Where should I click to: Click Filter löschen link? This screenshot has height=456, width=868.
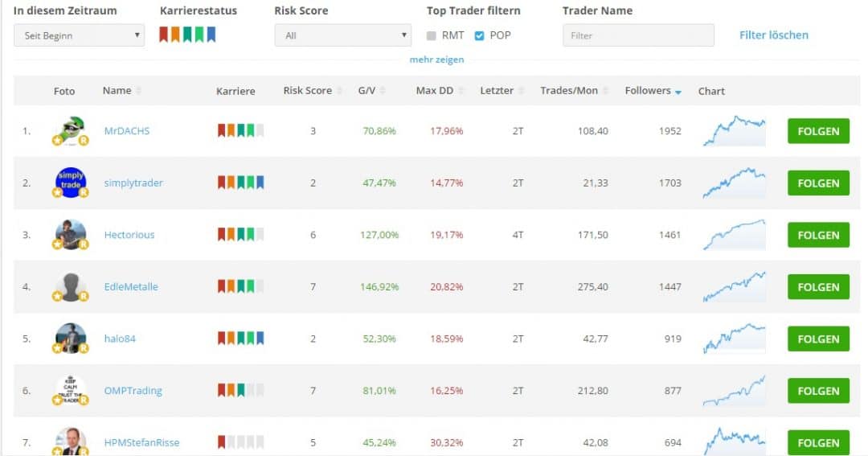click(773, 35)
